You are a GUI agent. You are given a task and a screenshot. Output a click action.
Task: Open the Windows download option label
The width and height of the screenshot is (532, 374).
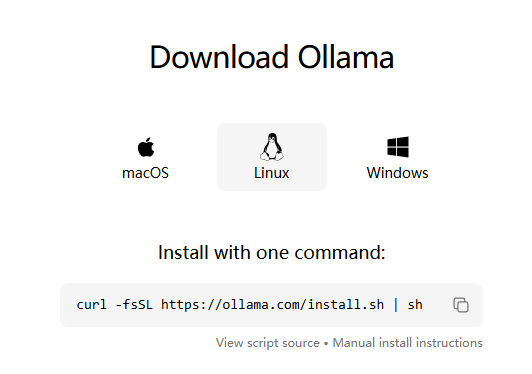coord(397,173)
